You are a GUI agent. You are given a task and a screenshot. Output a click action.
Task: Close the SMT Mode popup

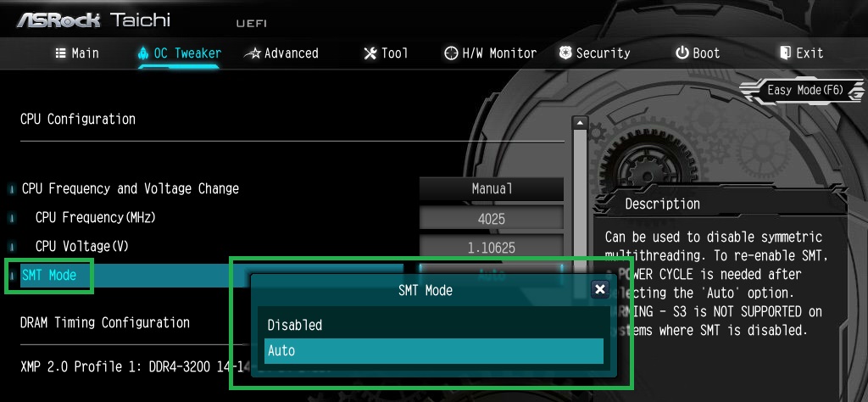(599, 288)
